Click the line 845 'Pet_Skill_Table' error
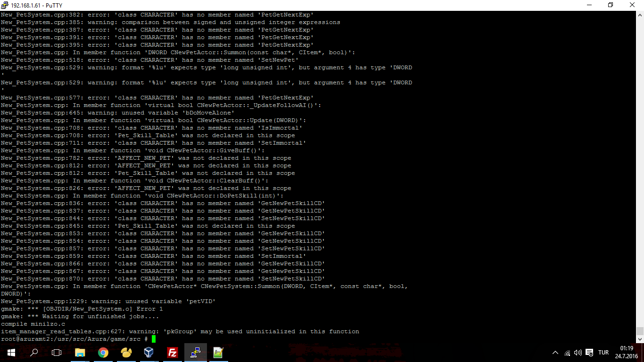This screenshot has height=362, width=644. click(148, 226)
